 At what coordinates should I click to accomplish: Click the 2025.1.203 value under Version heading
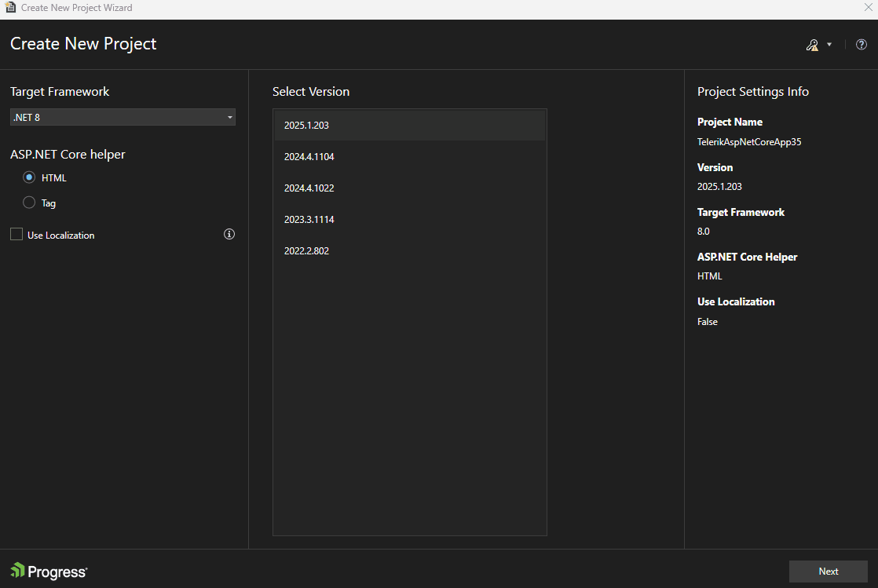tap(719, 187)
